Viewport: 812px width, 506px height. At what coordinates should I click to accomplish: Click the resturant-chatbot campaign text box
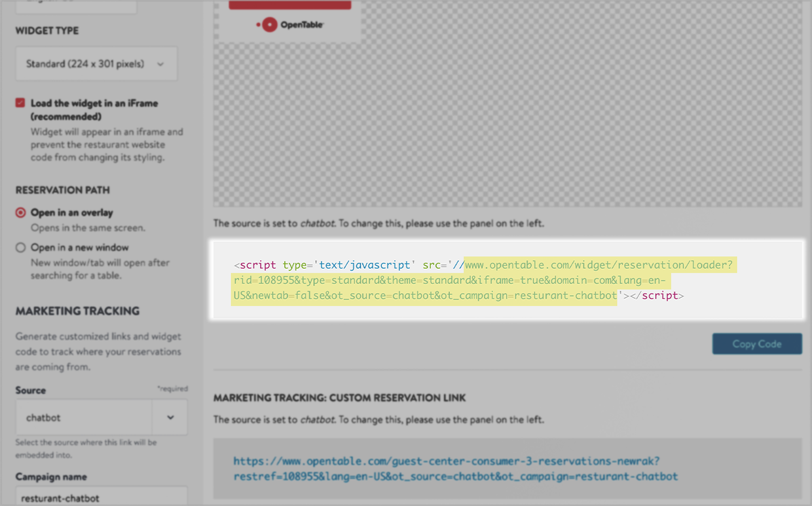(x=98, y=498)
